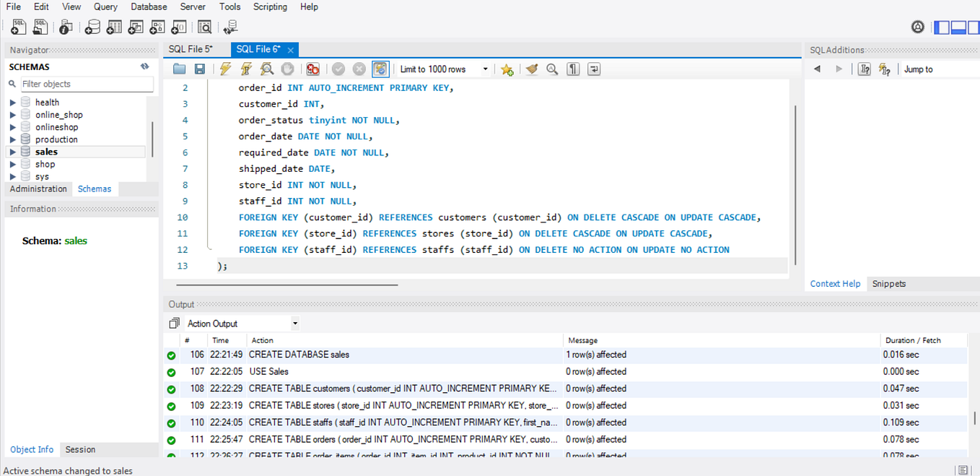Open SQL script file in new tab icon
This screenshot has width=980, height=476.
click(x=40, y=27)
